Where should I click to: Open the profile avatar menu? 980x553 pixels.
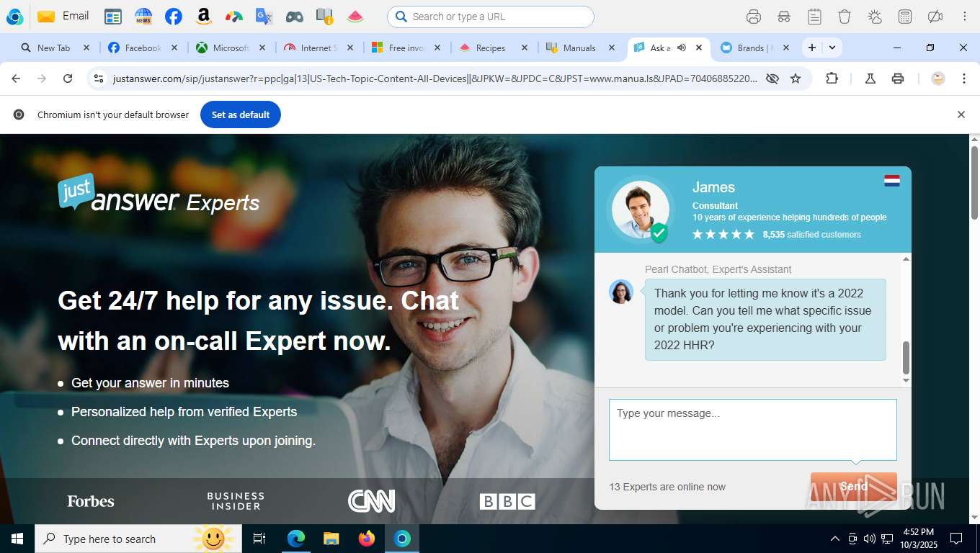click(x=938, y=78)
